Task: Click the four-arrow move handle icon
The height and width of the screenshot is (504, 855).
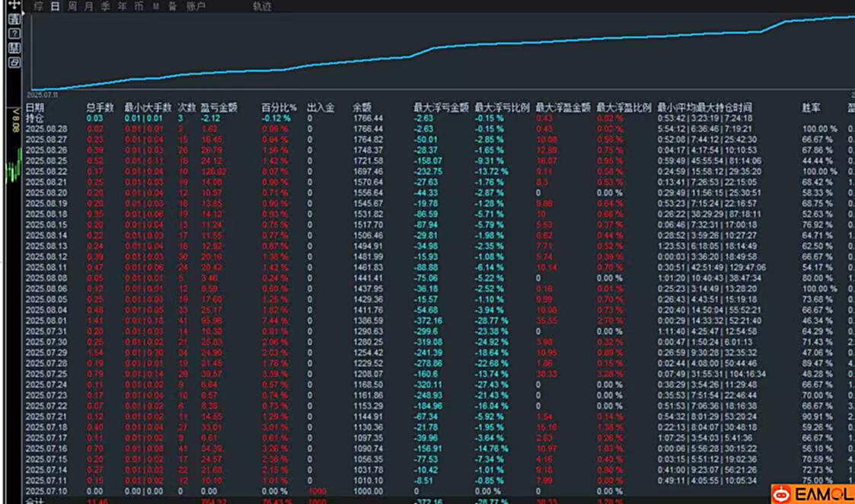Action: pyautogui.click(x=14, y=5)
